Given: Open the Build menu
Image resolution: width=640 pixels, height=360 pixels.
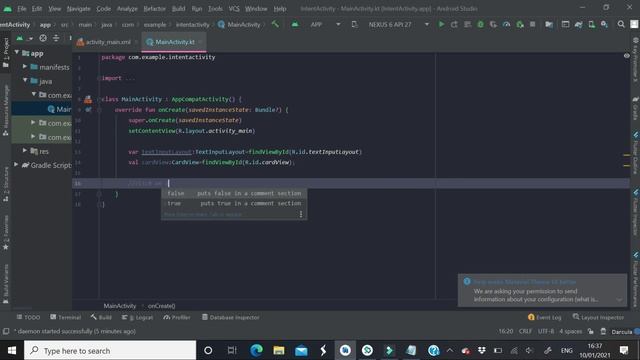Looking at the screenshot, I should tap(178, 9).
